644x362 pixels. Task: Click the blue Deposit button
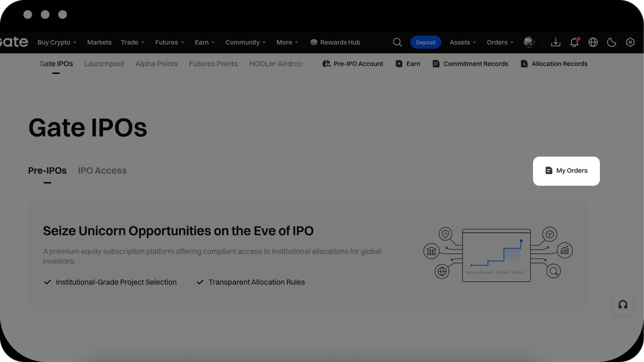click(x=426, y=42)
